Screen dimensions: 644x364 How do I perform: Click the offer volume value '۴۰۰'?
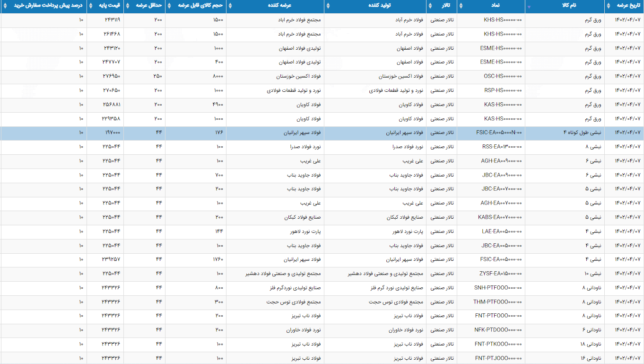pos(219,62)
